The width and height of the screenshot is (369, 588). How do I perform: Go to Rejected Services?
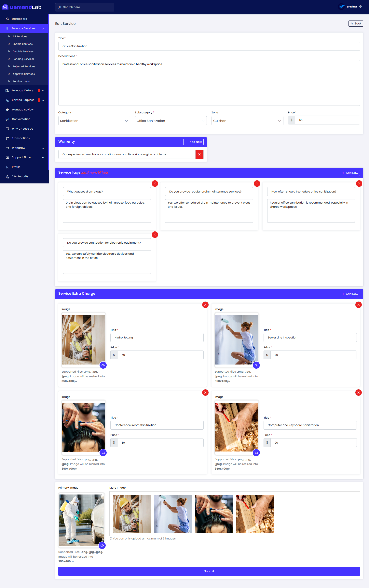point(24,66)
